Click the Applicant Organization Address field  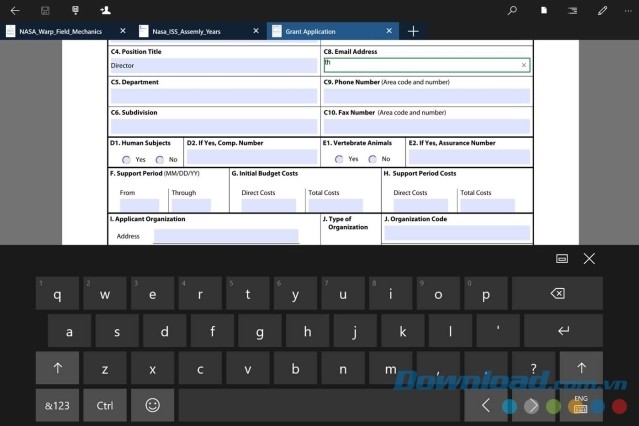click(x=226, y=236)
